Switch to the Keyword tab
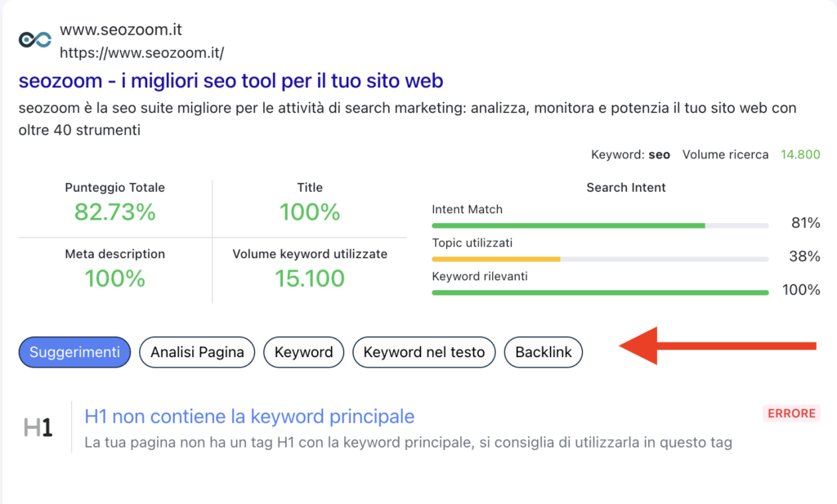The image size is (837, 504). 303,352
